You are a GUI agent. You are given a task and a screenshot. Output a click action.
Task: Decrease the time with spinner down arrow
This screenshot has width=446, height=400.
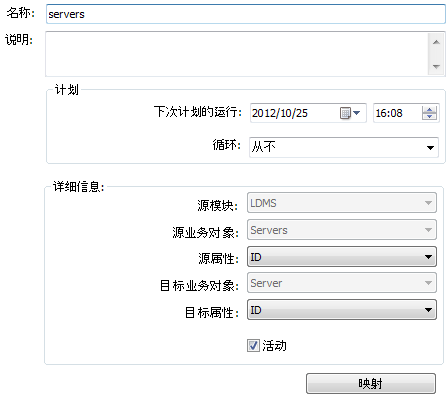click(429, 116)
